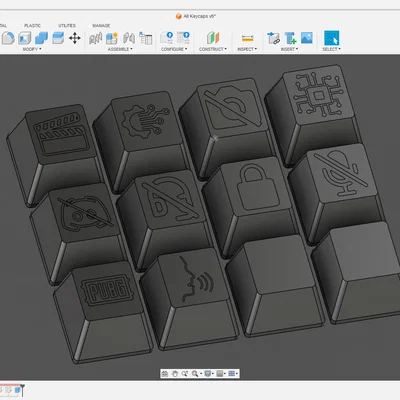This screenshot has height=400, width=400.
Task: Open zoom options dropdown arrow
Action: [x=200, y=374]
